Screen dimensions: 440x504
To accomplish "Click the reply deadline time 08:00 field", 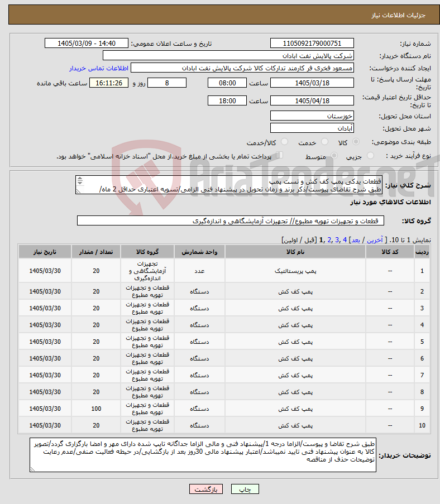I will click(x=227, y=83).
